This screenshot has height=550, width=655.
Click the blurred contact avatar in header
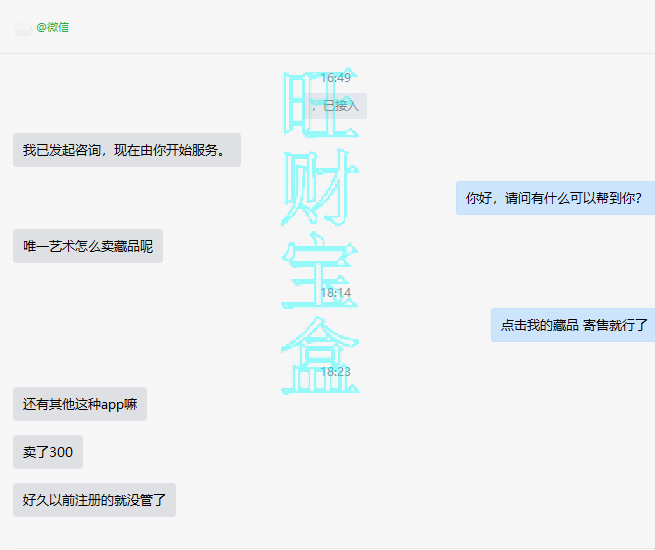click(x=22, y=27)
